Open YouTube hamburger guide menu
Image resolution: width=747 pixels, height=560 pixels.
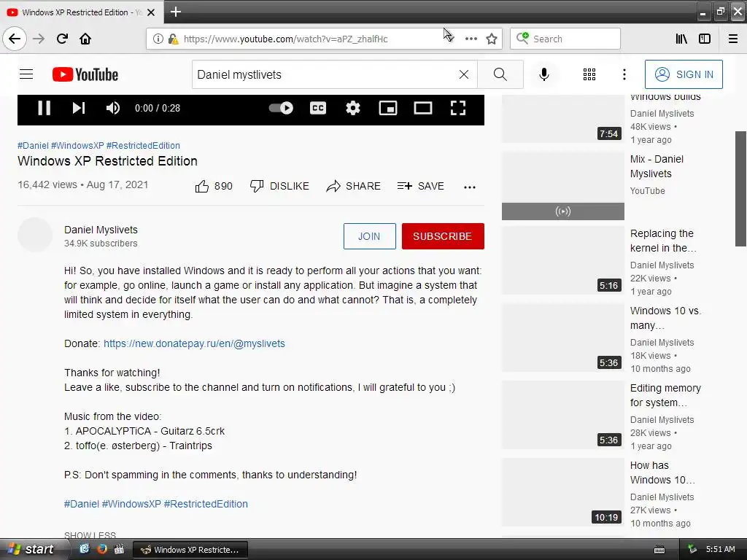click(26, 74)
